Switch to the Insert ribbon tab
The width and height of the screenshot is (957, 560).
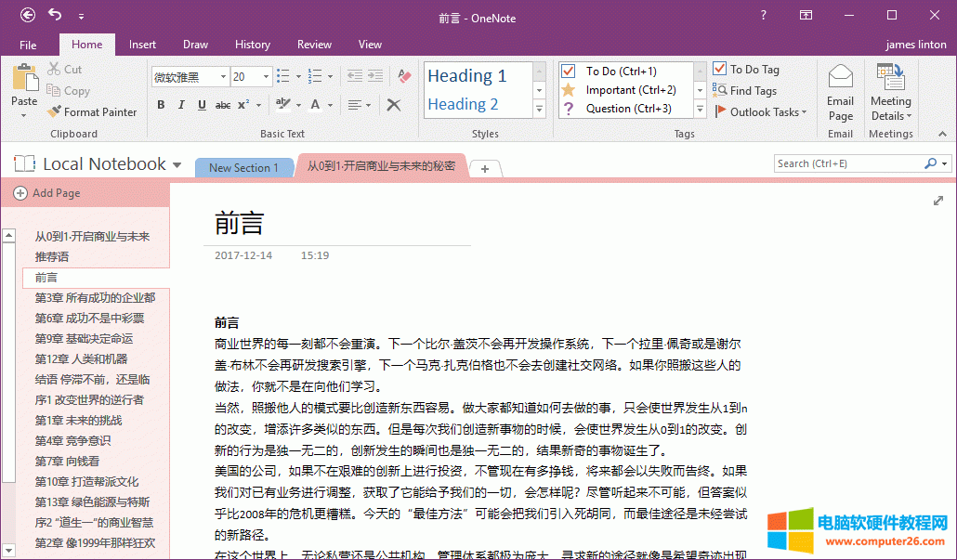click(142, 45)
